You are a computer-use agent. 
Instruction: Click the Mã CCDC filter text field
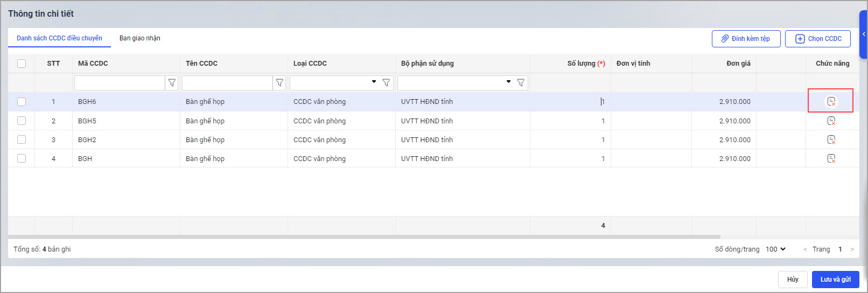(x=120, y=83)
